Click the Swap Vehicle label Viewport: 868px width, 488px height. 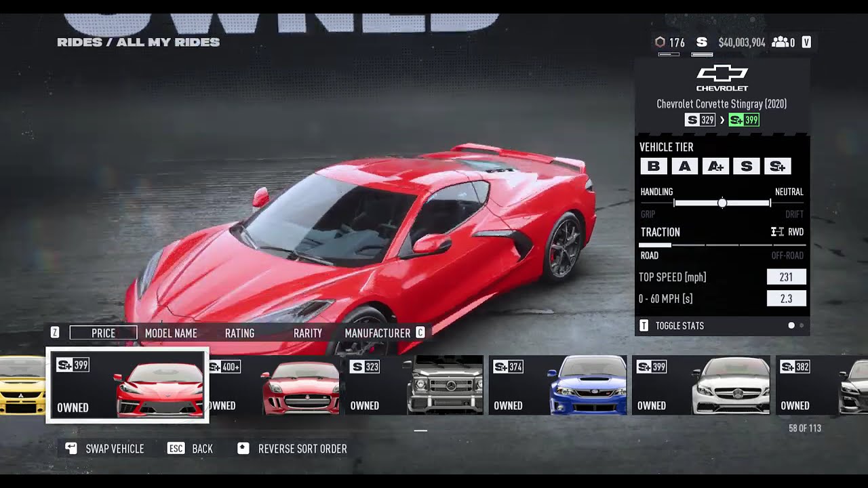[x=115, y=449]
